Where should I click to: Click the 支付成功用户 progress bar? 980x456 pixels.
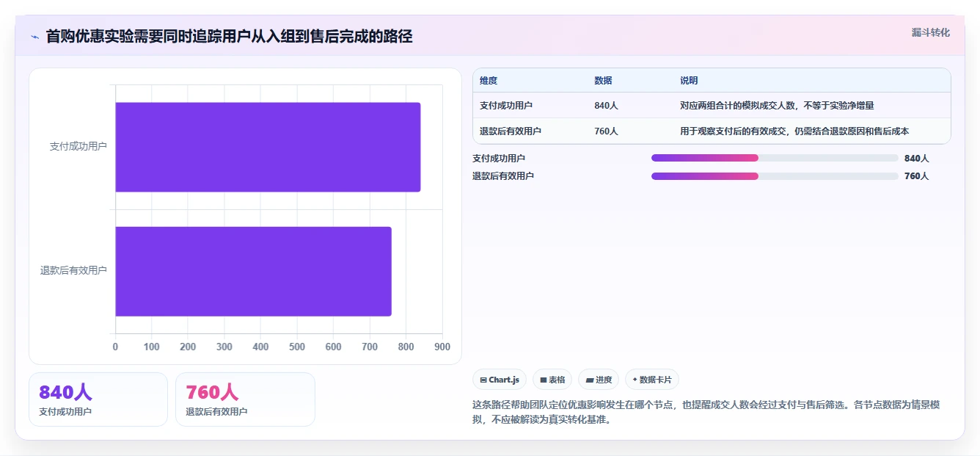coord(775,158)
